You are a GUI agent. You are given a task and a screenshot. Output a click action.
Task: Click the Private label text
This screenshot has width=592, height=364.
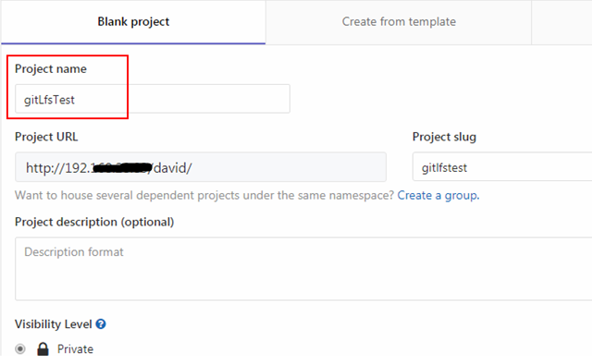75,349
